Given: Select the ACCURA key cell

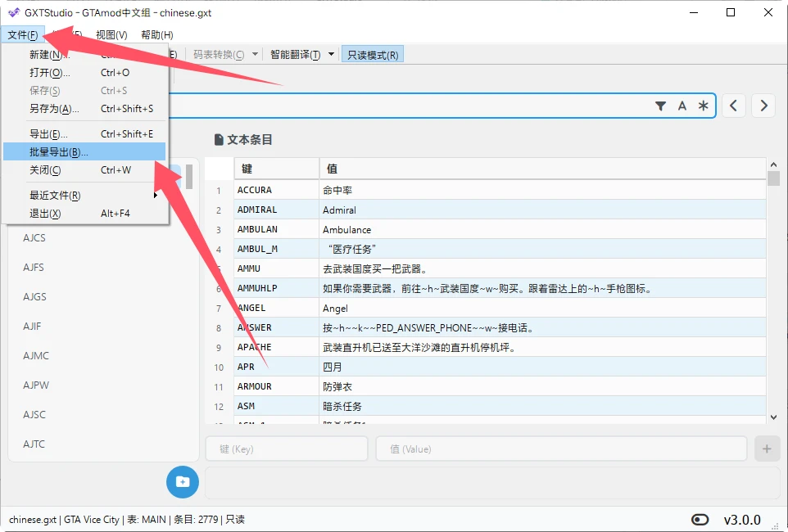Looking at the screenshot, I should (276, 190).
